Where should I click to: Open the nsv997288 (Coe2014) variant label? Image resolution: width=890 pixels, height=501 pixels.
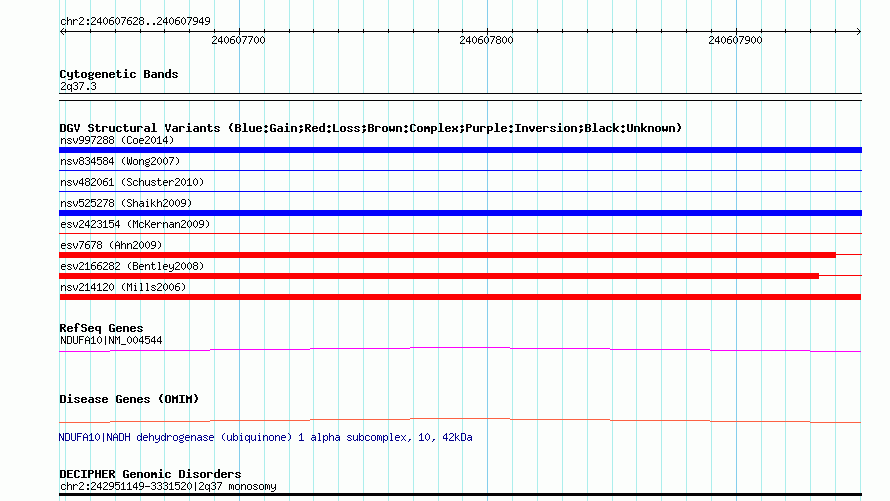point(117,140)
